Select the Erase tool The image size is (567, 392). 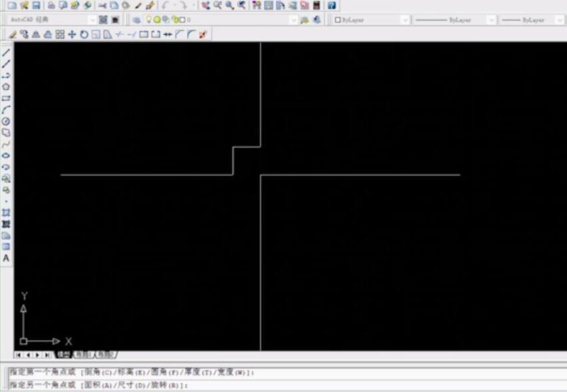12,35
